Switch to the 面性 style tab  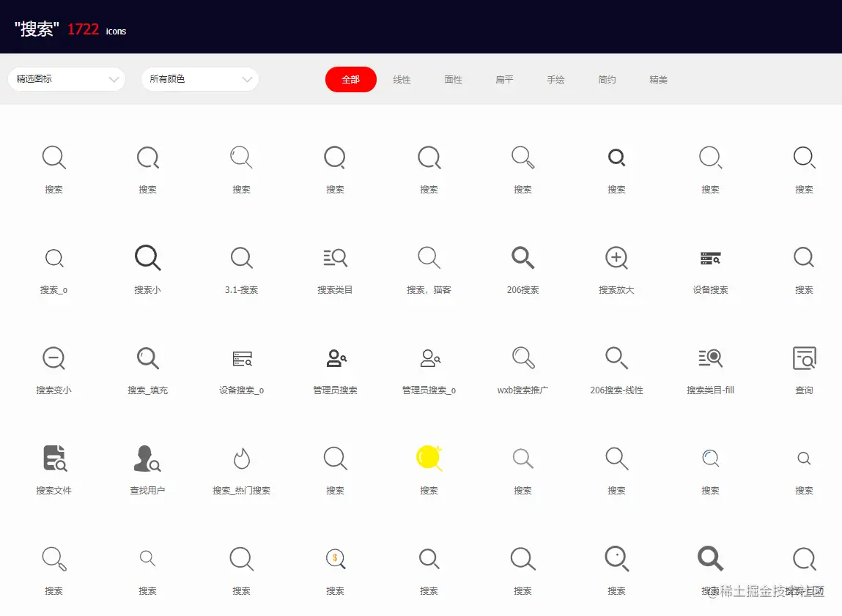tap(453, 79)
